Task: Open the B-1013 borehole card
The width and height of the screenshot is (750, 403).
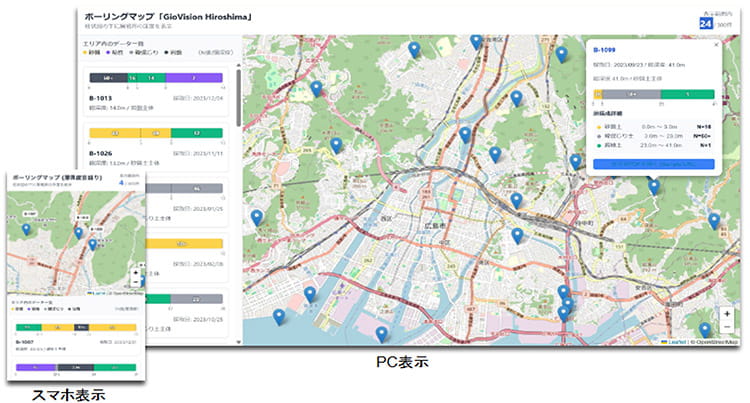Action: (156, 92)
